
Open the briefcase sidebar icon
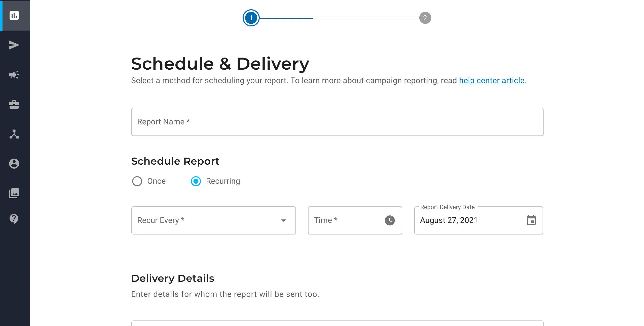tap(14, 104)
